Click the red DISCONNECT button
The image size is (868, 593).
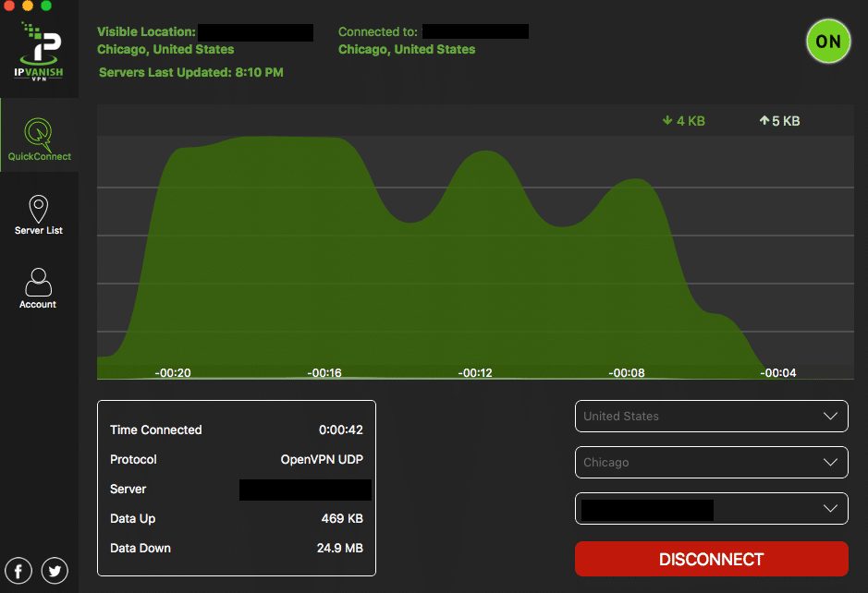click(x=712, y=559)
